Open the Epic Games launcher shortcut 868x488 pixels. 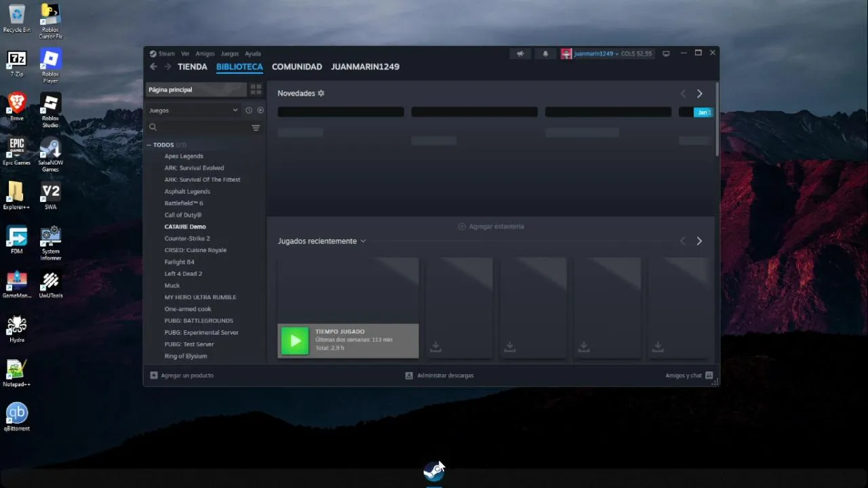tap(16, 152)
